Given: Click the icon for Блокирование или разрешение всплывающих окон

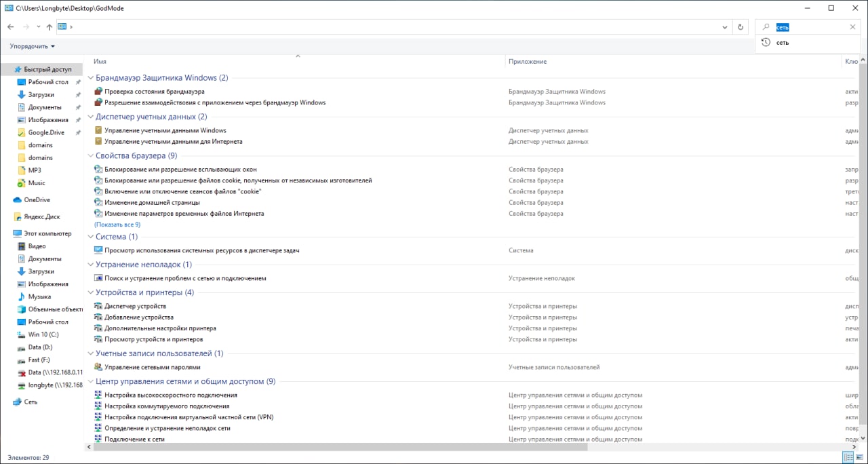Looking at the screenshot, I should coord(98,169).
